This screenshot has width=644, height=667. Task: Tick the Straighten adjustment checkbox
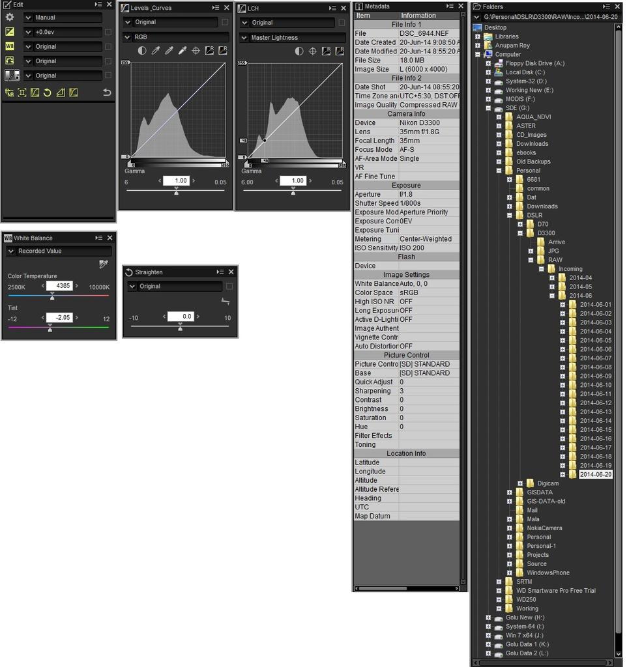click(229, 287)
